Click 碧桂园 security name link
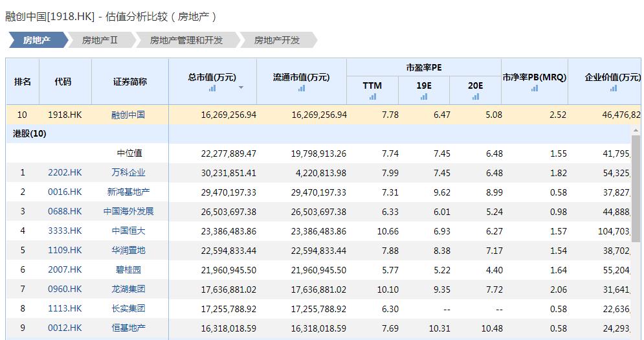Image resolution: width=644 pixels, height=340 pixels. tap(129, 269)
